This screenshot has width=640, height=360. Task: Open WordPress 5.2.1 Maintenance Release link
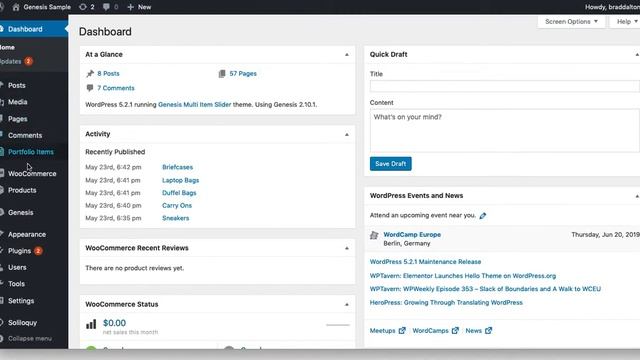[x=425, y=262]
